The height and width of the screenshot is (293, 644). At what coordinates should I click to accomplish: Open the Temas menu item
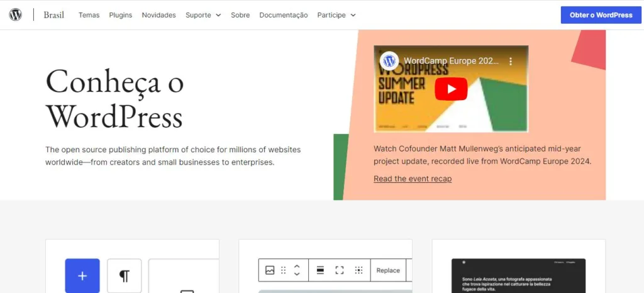click(x=89, y=15)
